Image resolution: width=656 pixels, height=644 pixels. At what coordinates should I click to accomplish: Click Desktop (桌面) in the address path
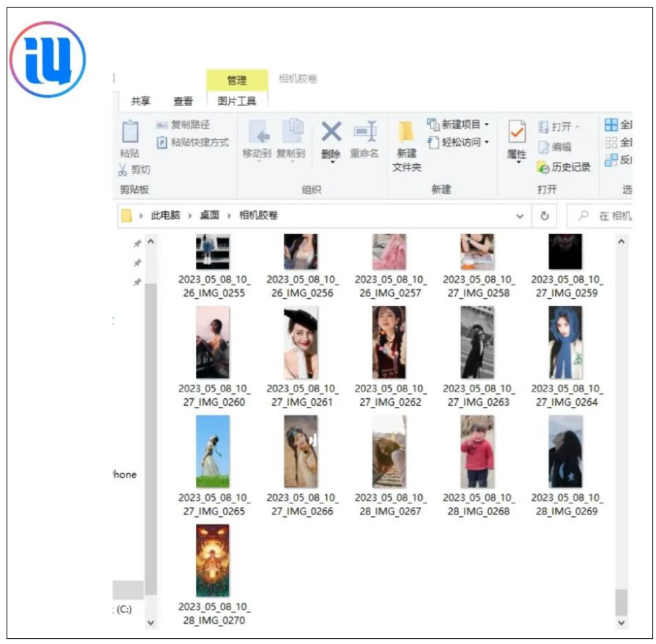pyautogui.click(x=210, y=216)
